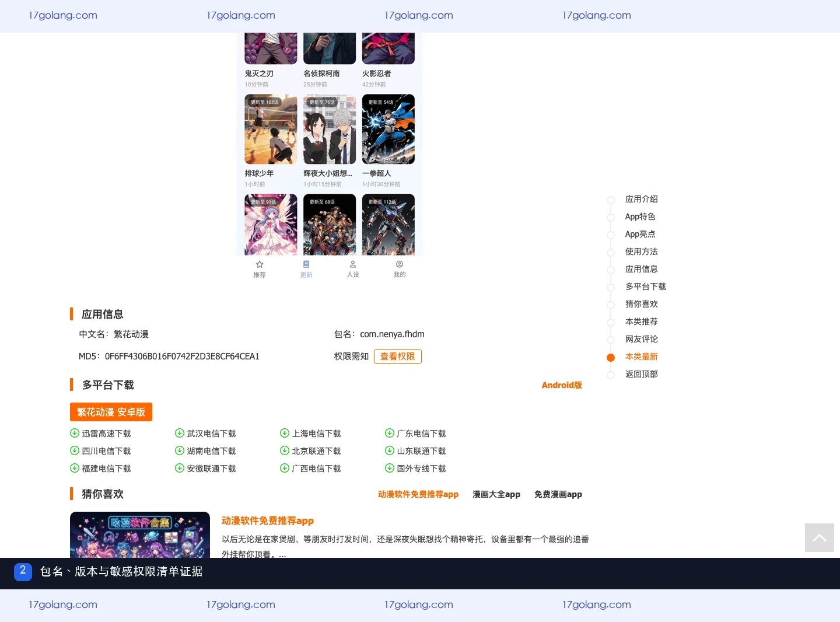Click the download icon beside 广西电信下载

tap(285, 468)
